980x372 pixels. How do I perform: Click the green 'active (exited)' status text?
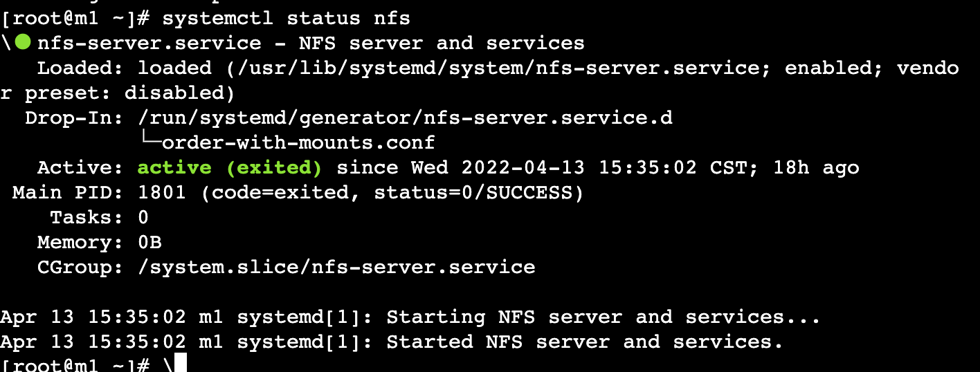pyautogui.click(x=230, y=168)
